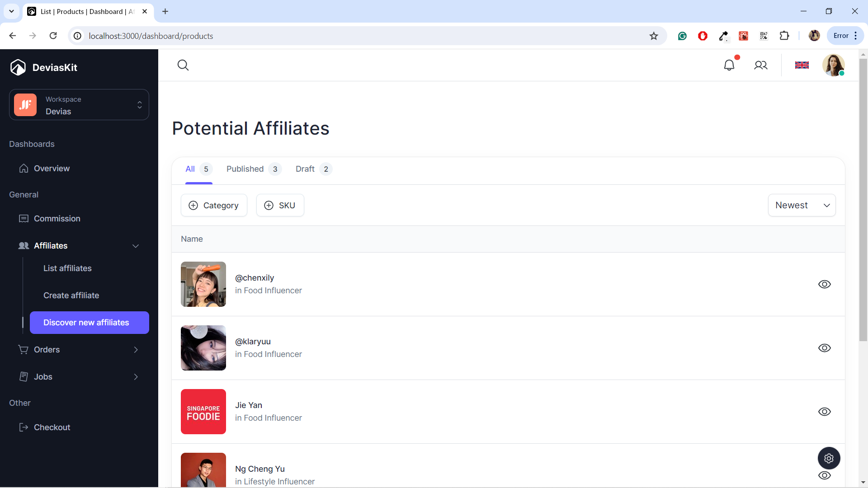View @klaryuu details with eye icon
868x488 pixels.
pyautogui.click(x=824, y=348)
